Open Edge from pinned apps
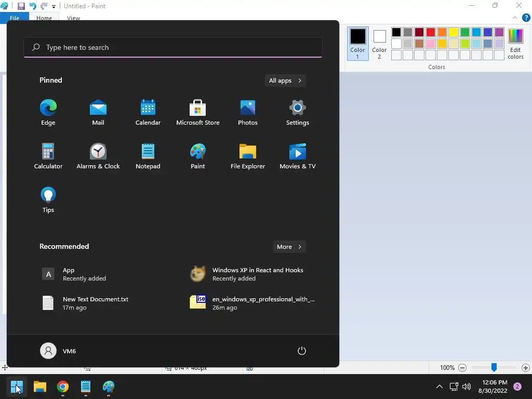The width and height of the screenshot is (532, 399). click(48, 113)
